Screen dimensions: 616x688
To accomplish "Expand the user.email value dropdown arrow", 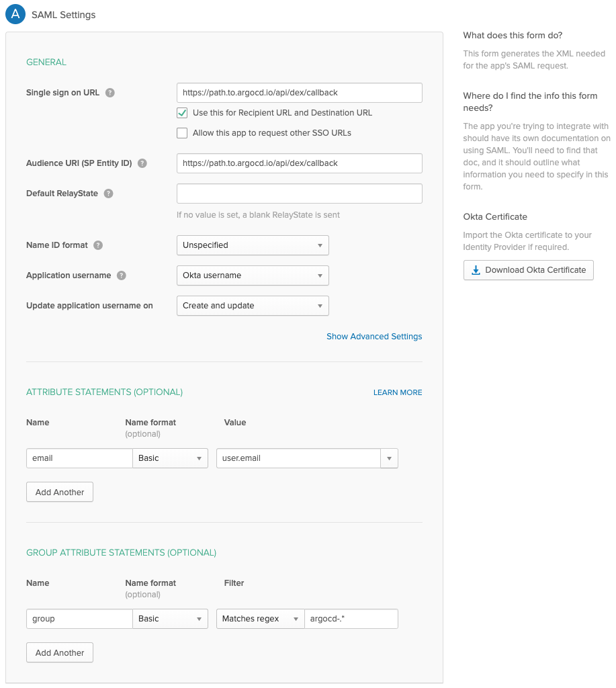I will (x=389, y=458).
